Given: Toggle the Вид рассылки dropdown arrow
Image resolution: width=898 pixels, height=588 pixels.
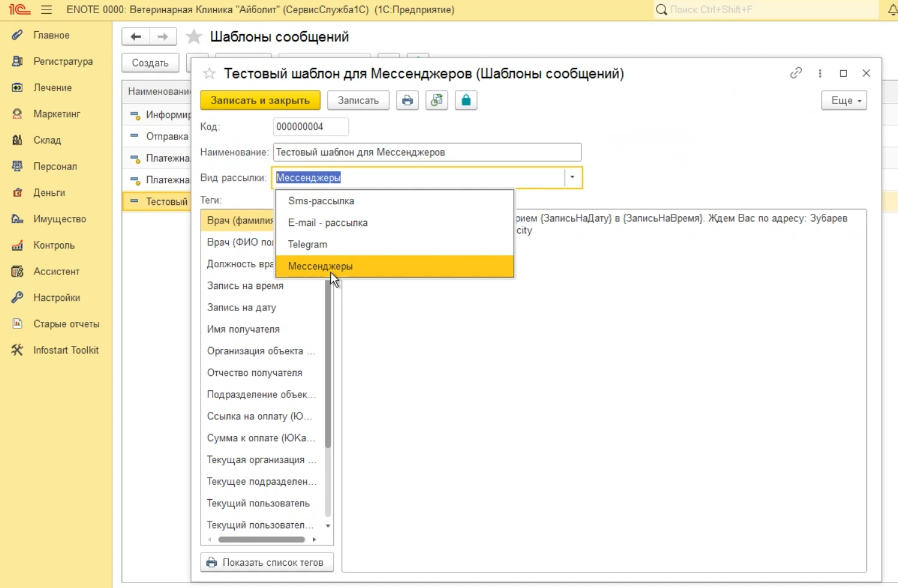Looking at the screenshot, I should point(572,177).
